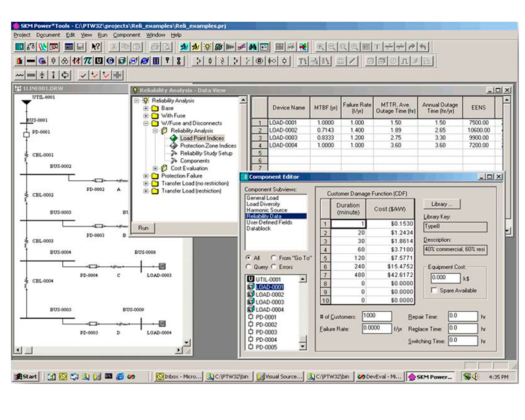Expand the Protection Failure folder
Viewport: 525px width, 420px height.
point(146,176)
